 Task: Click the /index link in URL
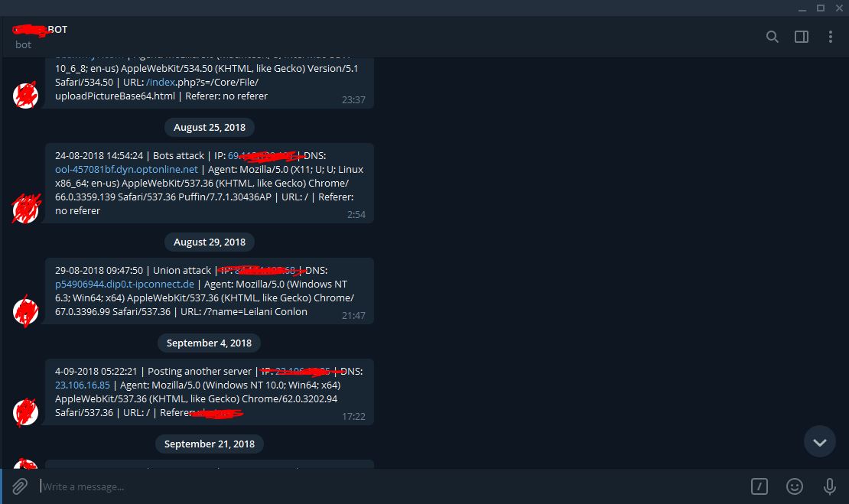point(161,83)
